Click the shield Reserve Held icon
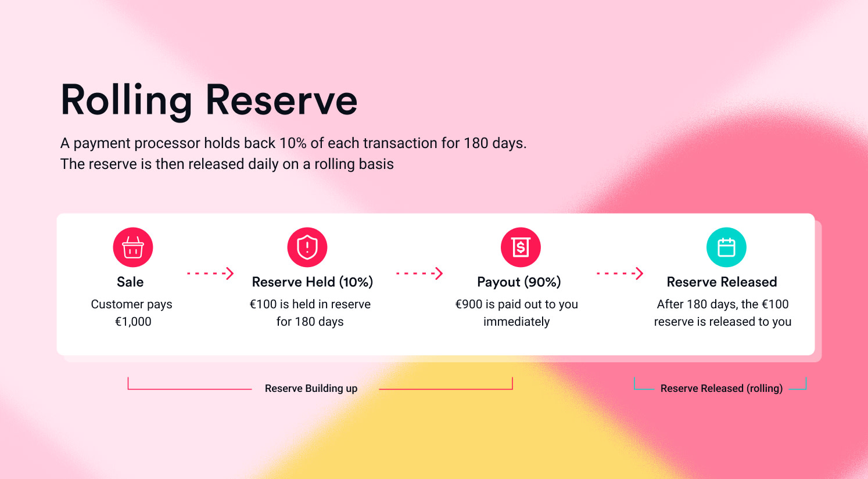This screenshot has width=868, height=479. (x=307, y=247)
